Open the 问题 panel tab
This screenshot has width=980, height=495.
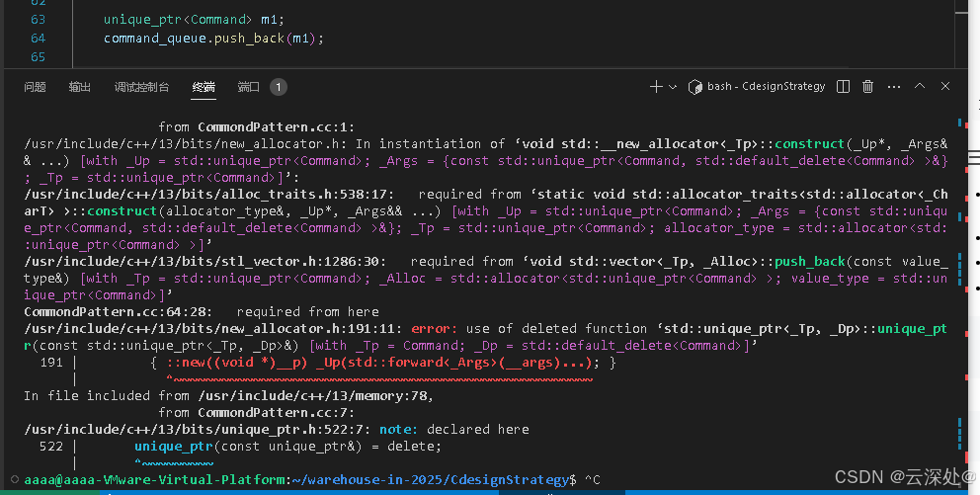pyautogui.click(x=35, y=87)
